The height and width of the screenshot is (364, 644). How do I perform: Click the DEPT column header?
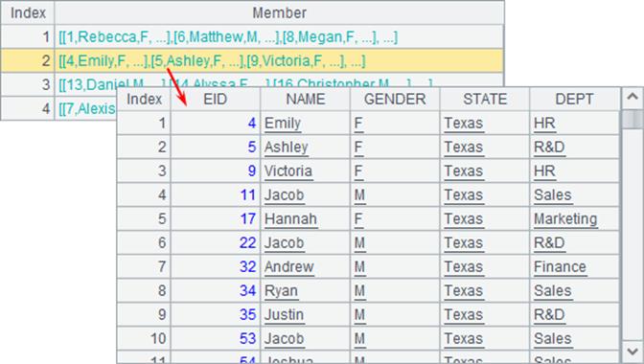click(574, 99)
